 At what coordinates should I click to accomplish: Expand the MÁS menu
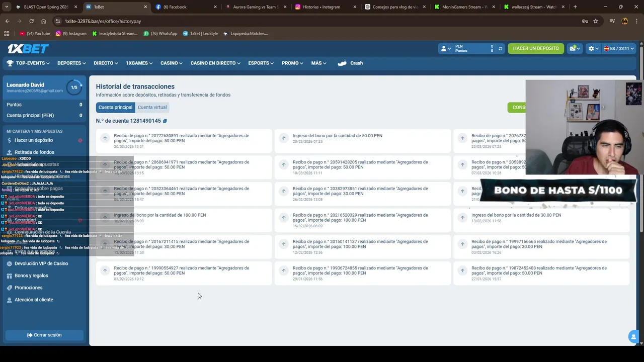click(318, 63)
